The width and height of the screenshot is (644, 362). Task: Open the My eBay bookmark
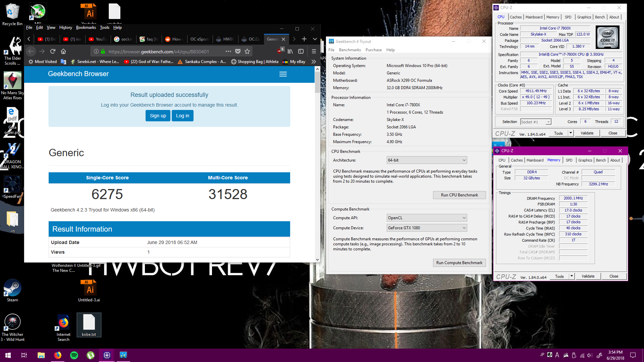coord(294,62)
